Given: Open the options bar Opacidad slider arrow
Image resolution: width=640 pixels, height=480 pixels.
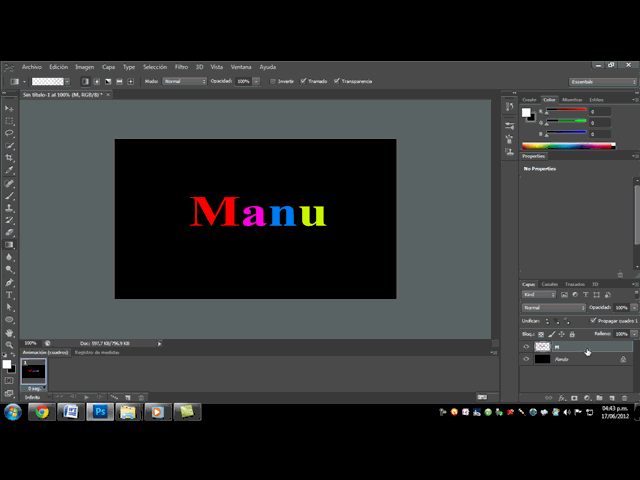Looking at the screenshot, I should pyautogui.click(x=256, y=82).
